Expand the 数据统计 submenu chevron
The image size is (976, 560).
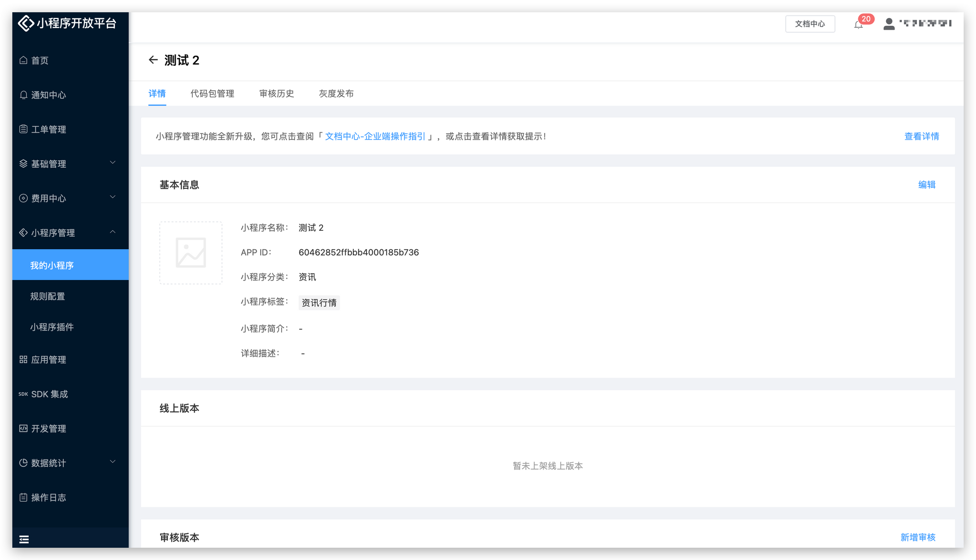coord(113,462)
